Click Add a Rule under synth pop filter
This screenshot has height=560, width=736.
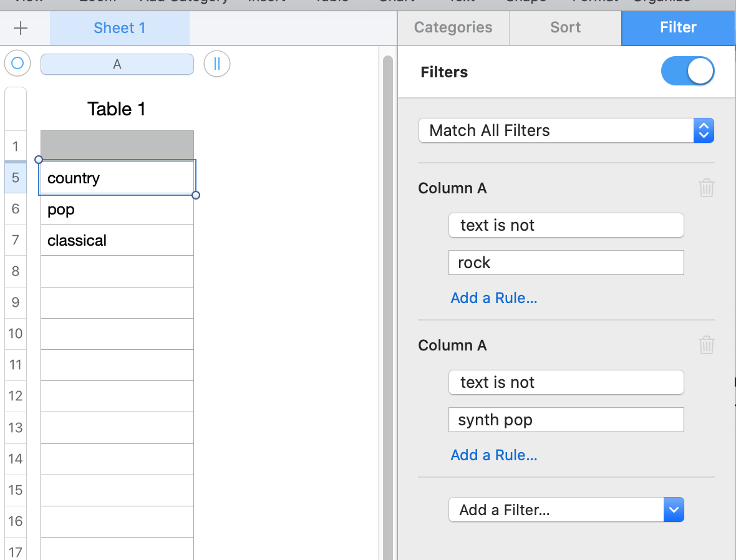click(493, 455)
